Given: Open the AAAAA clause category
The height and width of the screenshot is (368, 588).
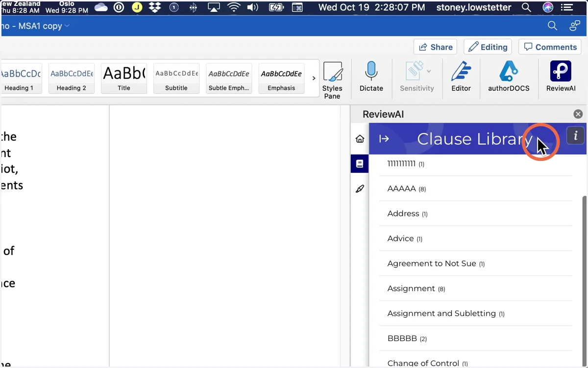Looking at the screenshot, I should (x=476, y=189).
